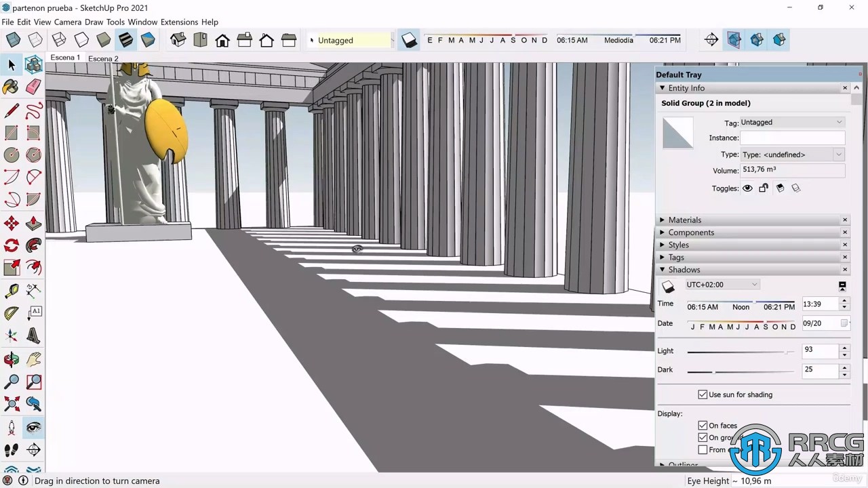
Task: Toggle entity visibility eye in Toggles
Action: tap(747, 188)
